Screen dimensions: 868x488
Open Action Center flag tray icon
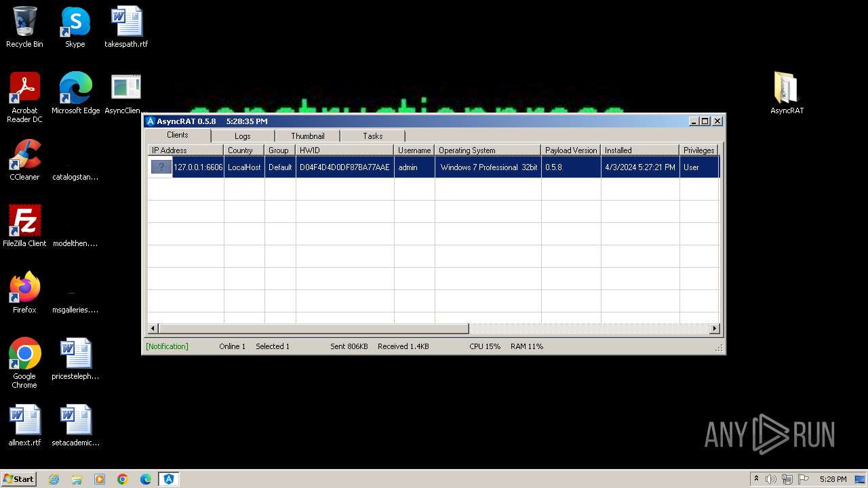click(804, 479)
